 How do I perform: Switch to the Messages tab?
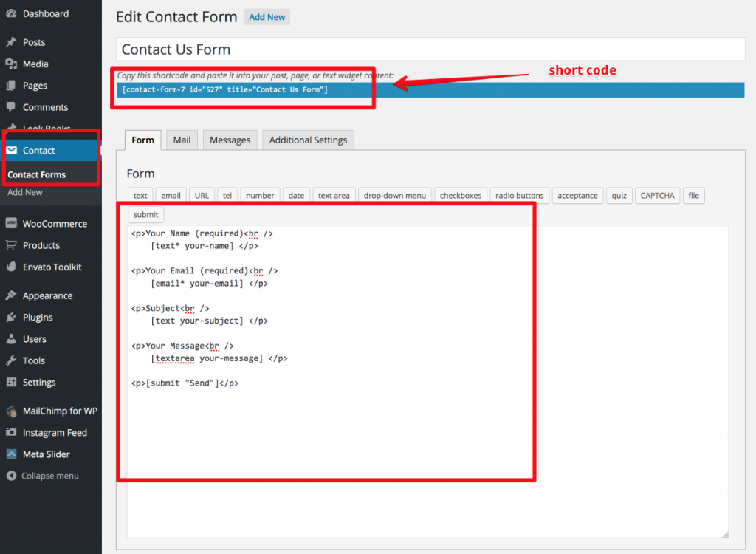coord(230,140)
